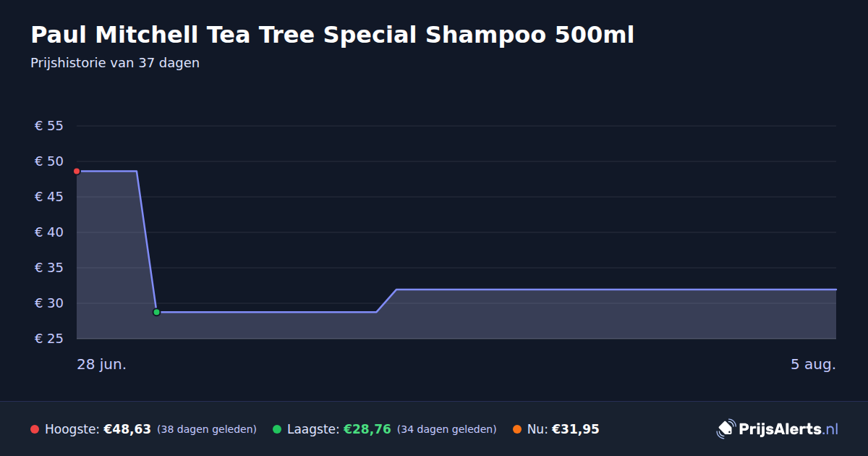Click the 5 aug. end date label
Image resolution: width=868 pixels, height=456 pixels.
click(813, 364)
